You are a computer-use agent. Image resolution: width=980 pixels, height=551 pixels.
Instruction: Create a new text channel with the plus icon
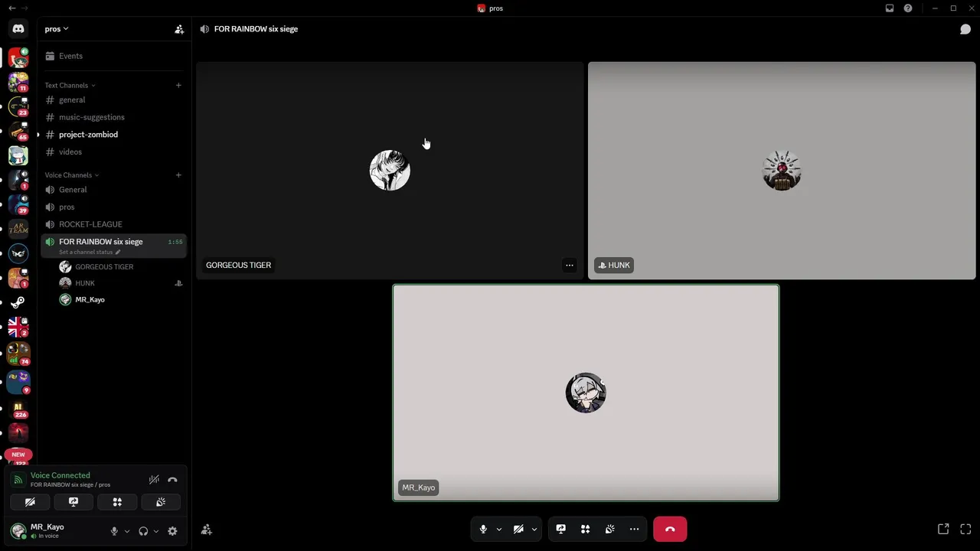[178, 85]
